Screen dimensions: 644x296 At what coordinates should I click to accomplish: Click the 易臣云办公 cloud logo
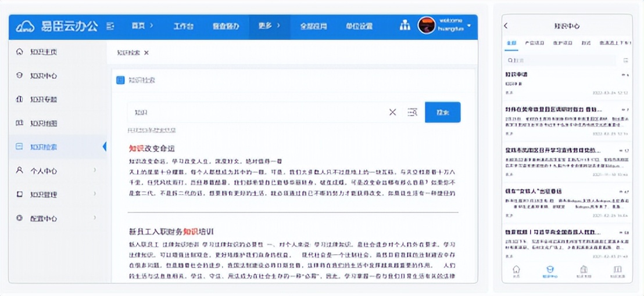pyautogui.click(x=25, y=27)
